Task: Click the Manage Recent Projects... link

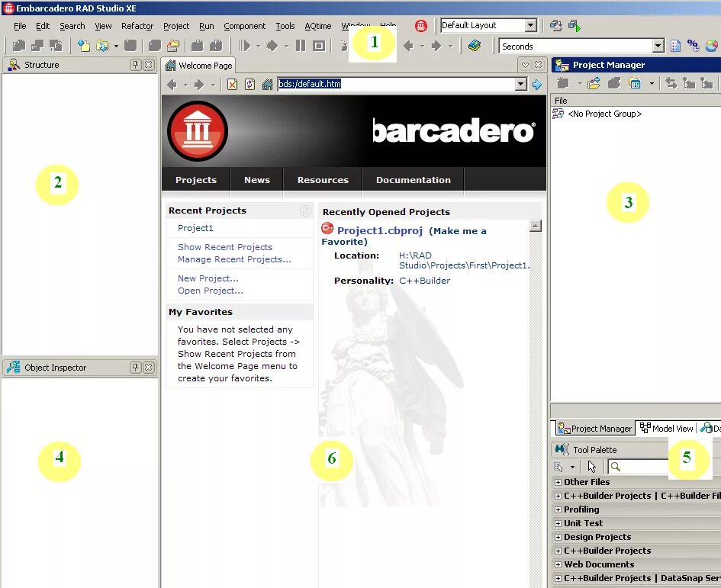Action: (x=234, y=259)
